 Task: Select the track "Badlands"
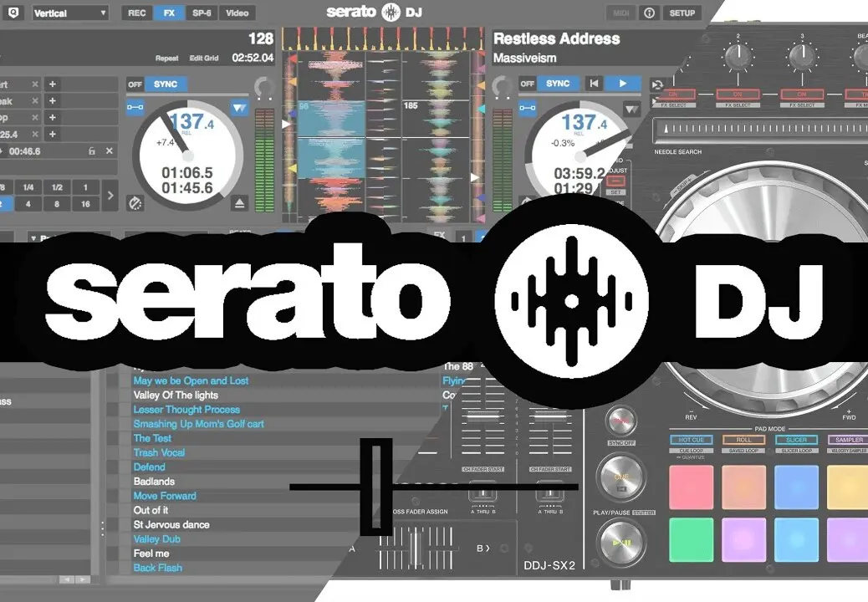tap(154, 482)
